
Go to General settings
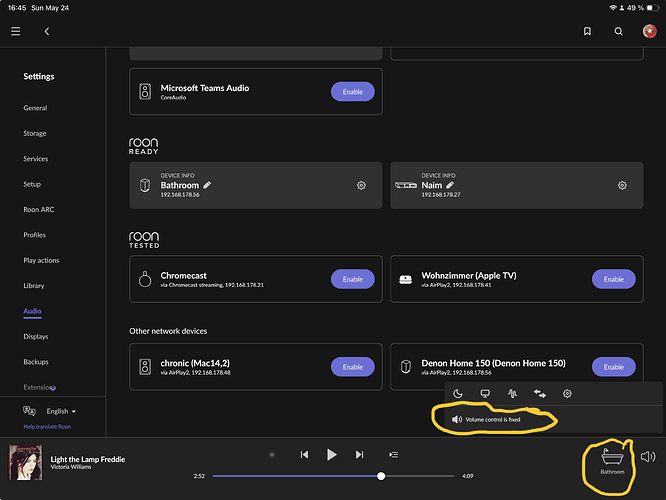coord(35,108)
